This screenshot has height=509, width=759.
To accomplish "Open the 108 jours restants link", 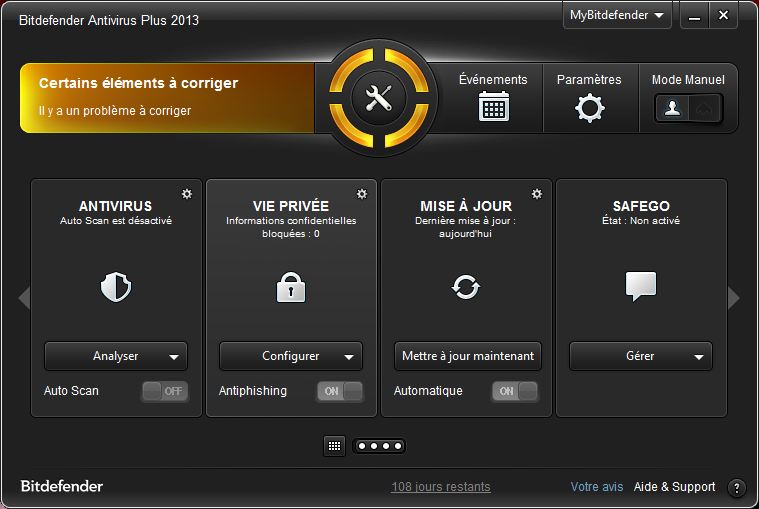I will tap(441, 487).
